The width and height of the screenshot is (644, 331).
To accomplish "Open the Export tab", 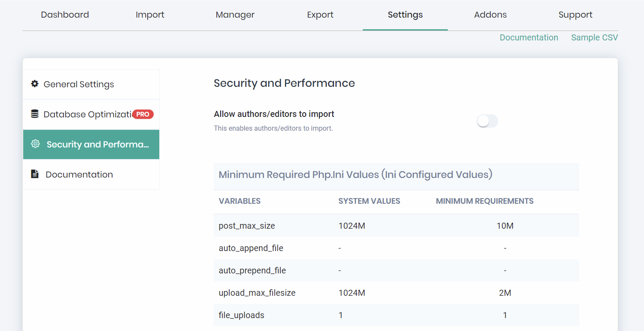I will pyautogui.click(x=320, y=15).
